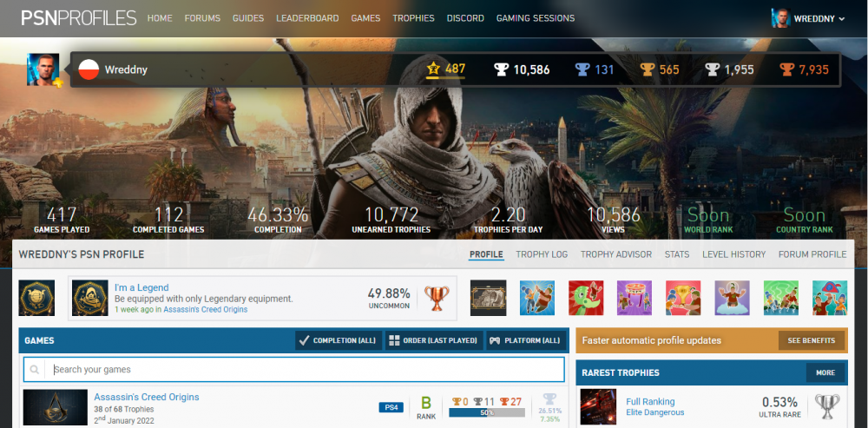Switch to the Stats tab

click(x=677, y=254)
